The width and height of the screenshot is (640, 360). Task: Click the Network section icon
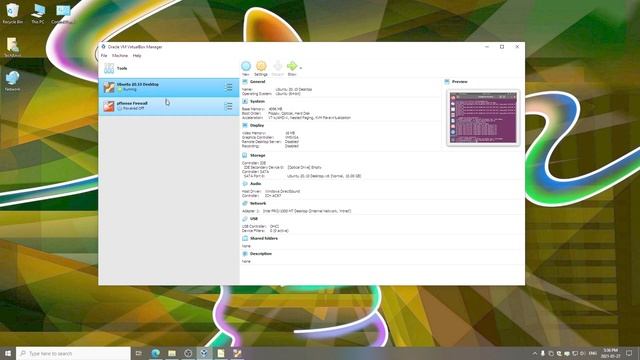pos(245,203)
